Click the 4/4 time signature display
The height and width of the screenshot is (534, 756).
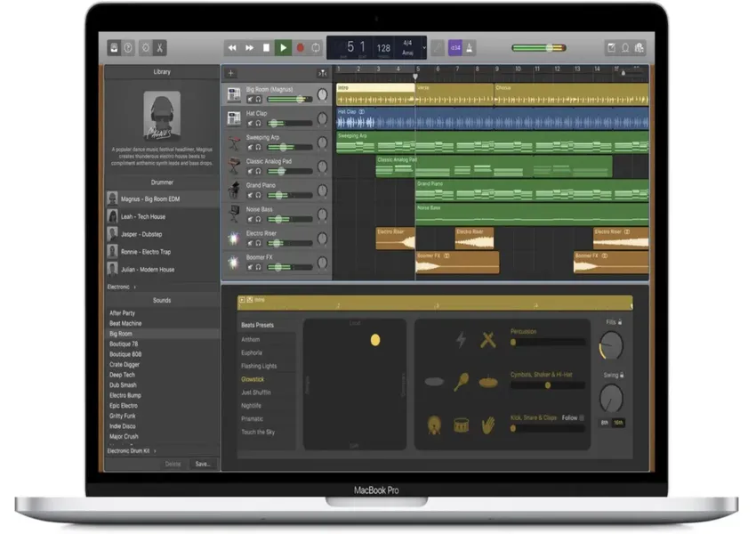point(407,43)
